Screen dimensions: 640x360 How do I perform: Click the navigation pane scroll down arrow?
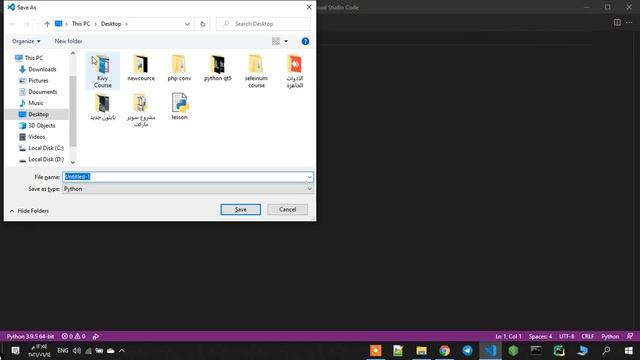point(73,162)
